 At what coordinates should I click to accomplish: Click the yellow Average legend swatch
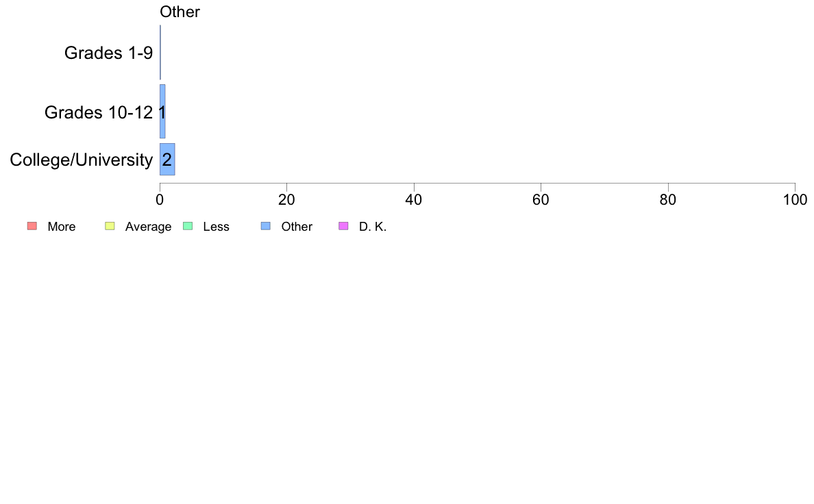[x=110, y=226]
